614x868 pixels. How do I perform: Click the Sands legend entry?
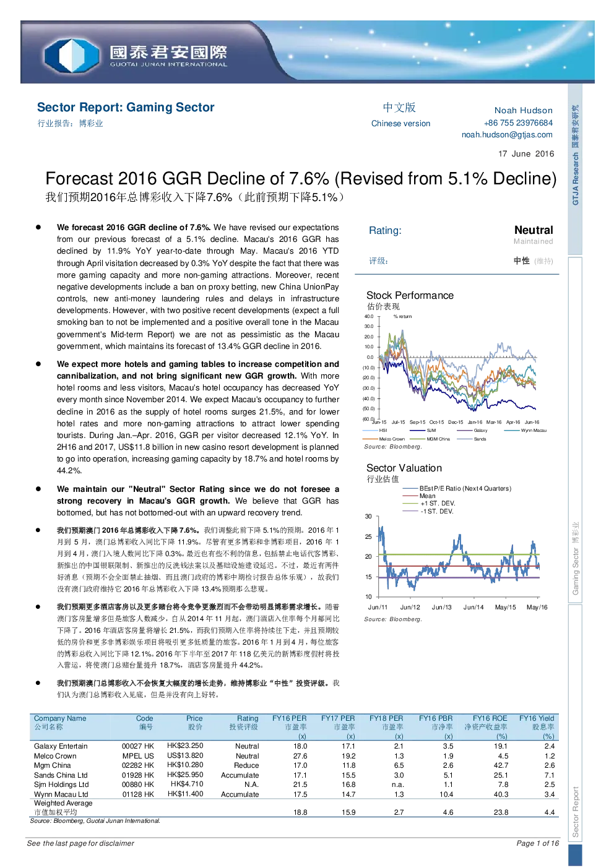point(472,439)
